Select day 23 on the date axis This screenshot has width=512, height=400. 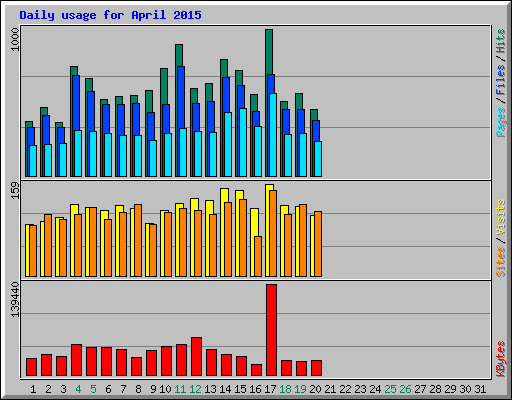point(360,389)
